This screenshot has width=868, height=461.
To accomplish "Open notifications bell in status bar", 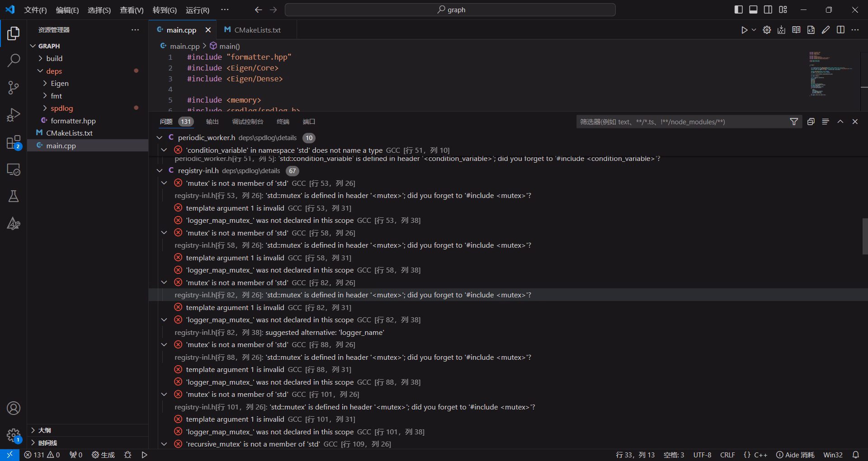I will (x=856, y=455).
